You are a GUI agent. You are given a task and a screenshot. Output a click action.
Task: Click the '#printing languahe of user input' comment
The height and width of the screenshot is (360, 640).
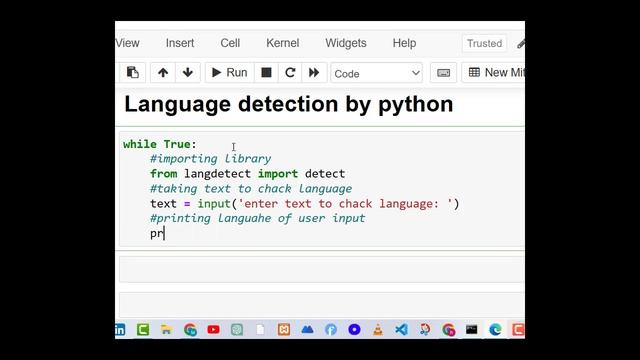(258, 218)
